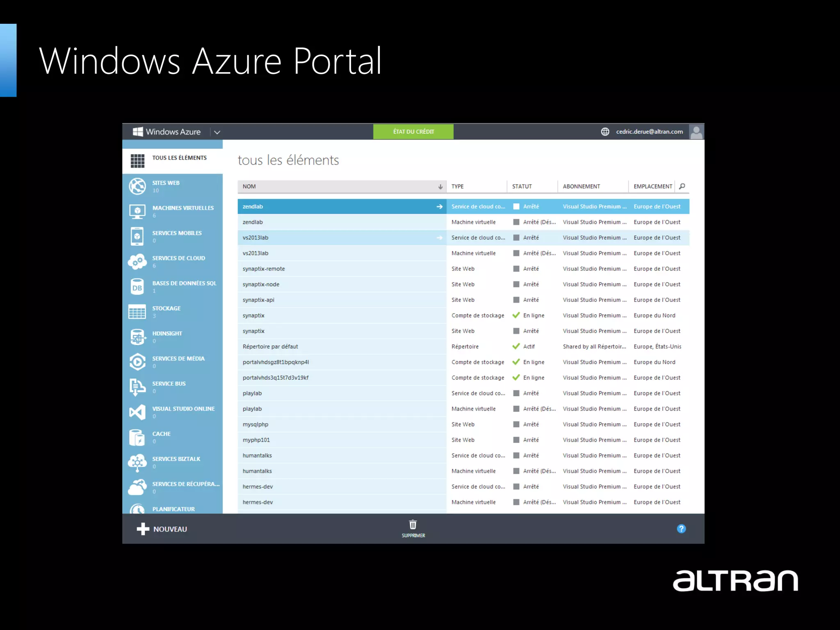Click the Tous les éléments grid icon
The width and height of the screenshot is (840, 630).
coord(137,161)
